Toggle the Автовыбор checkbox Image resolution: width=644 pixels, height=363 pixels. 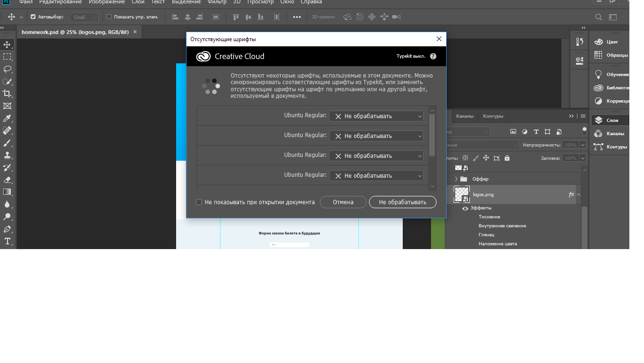pos(33,17)
